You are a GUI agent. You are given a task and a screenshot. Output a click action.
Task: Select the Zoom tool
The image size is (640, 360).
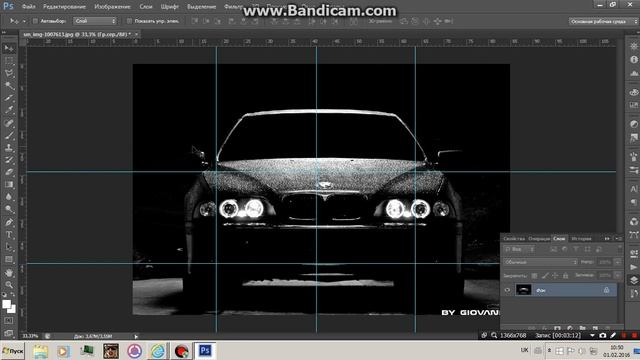9,284
